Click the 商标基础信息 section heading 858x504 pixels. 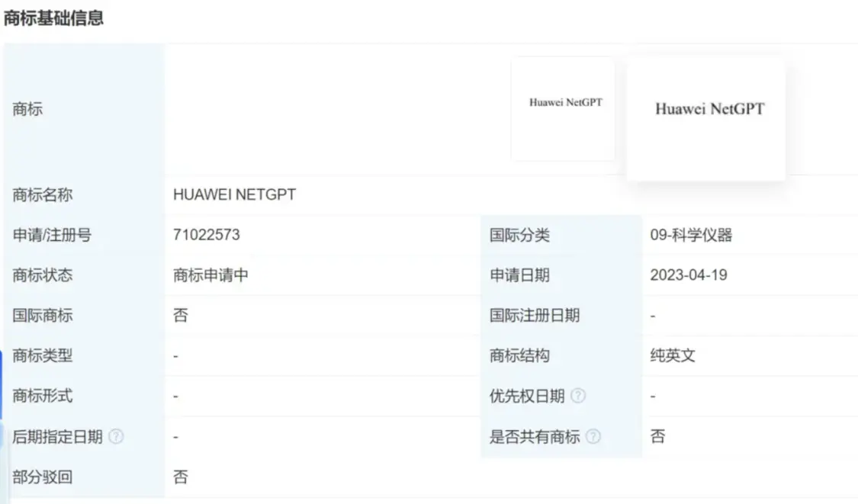53,18
